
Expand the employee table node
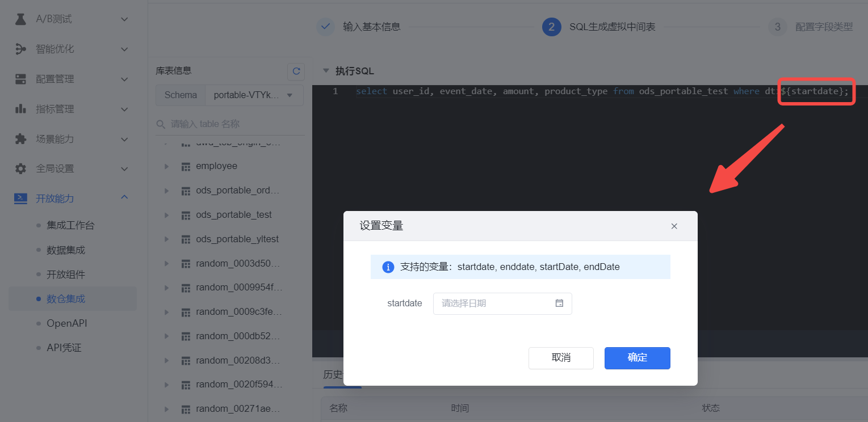coord(166,166)
